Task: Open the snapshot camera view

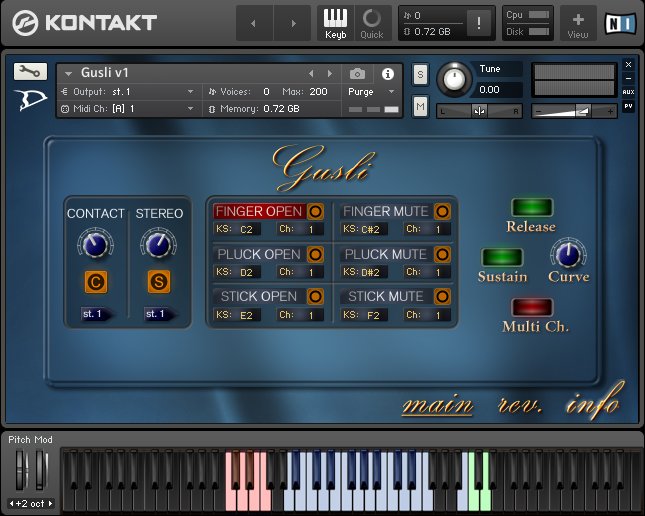Action: coord(357,74)
